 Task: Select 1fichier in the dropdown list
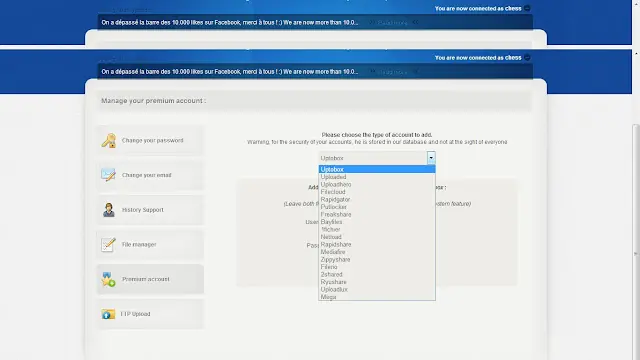377,229
